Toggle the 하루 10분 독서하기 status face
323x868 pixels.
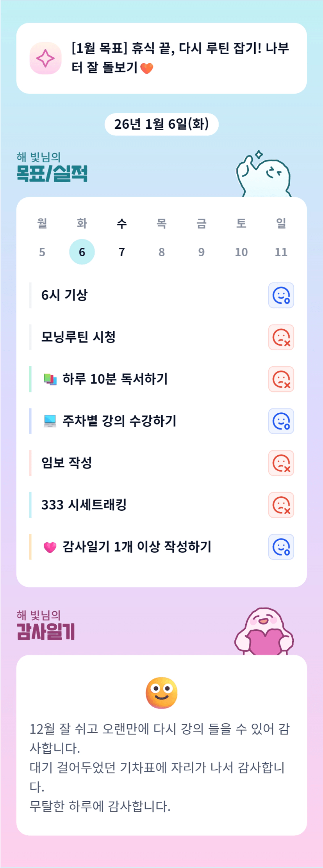(281, 379)
